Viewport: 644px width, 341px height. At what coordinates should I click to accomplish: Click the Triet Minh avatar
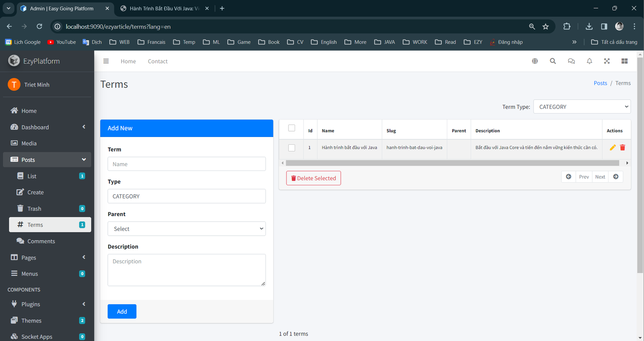click(x=14, y=85)
